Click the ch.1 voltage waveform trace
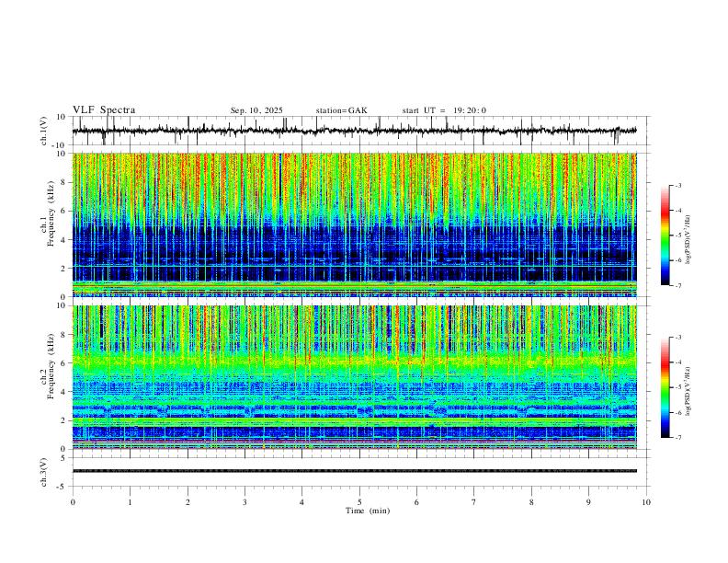Image resolution: width=728 pixels, height=563 pixels. pos(355,131)
